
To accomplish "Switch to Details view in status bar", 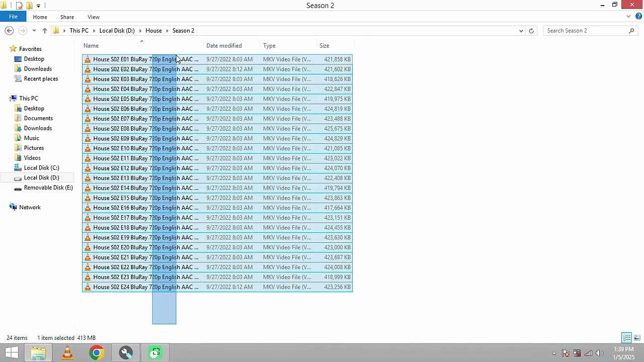I will coord(626,338).
